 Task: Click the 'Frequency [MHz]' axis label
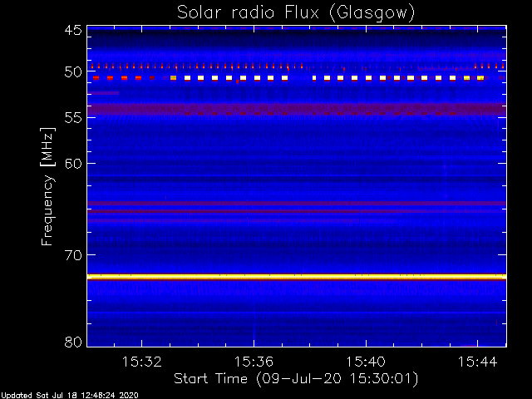47,186
